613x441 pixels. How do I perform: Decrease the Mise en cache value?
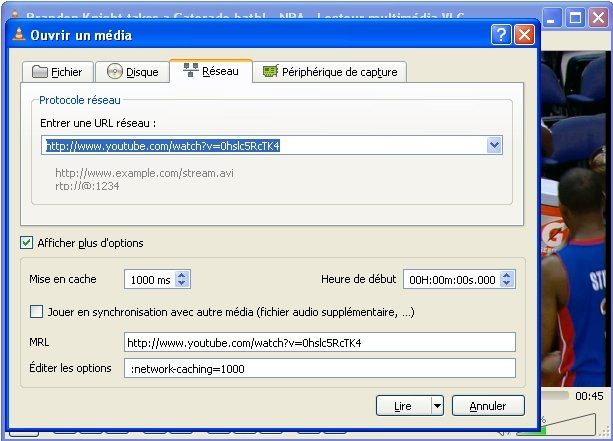182,283
